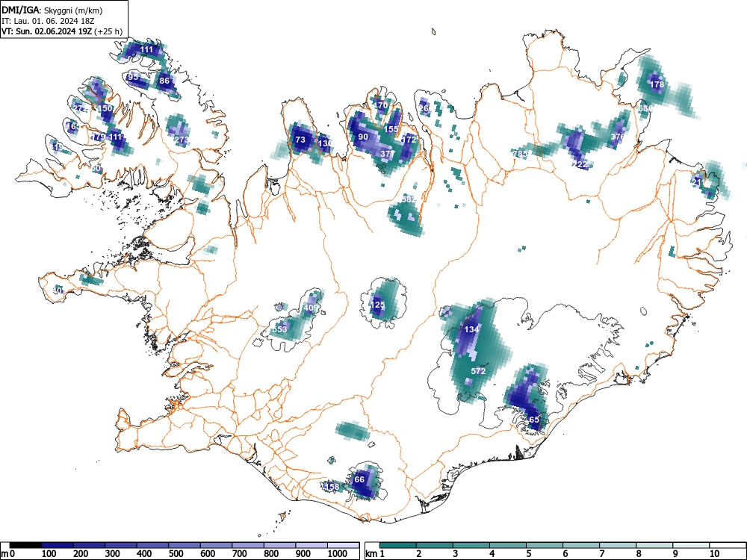The image size is (747, 560).
Task: Click the visibility value '125' on the map
Action: [377, 305]
